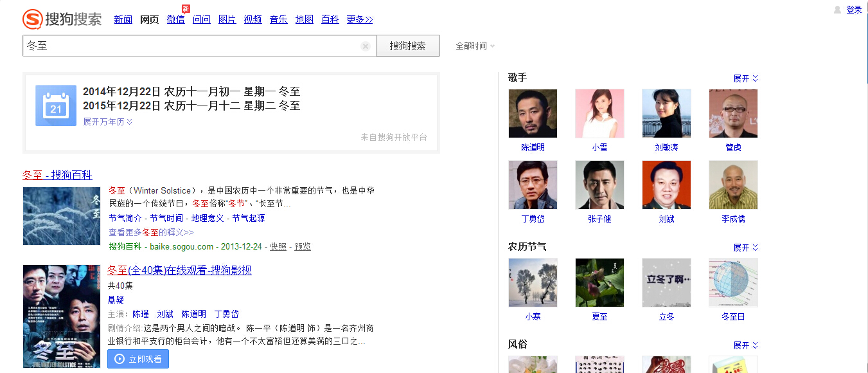Click the user avatar icon beside 登录

tap(837, 10)
